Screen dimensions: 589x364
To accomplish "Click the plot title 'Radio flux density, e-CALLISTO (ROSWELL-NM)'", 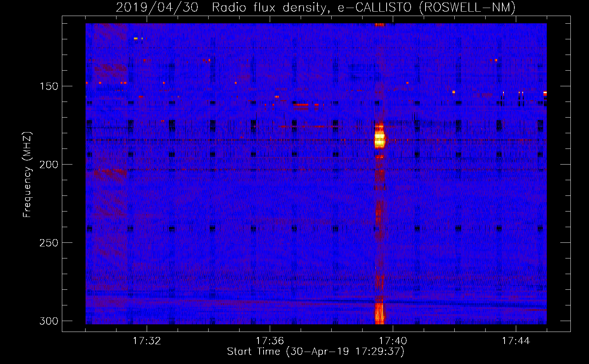I will coord(364,7).
